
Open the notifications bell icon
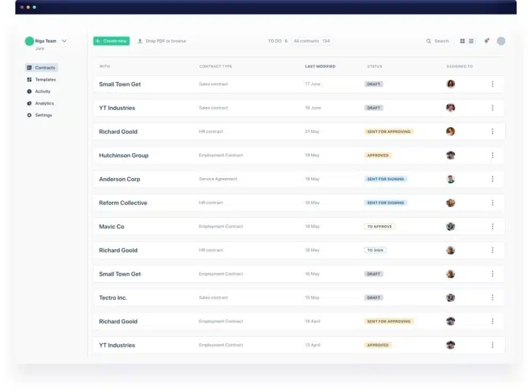486,41
